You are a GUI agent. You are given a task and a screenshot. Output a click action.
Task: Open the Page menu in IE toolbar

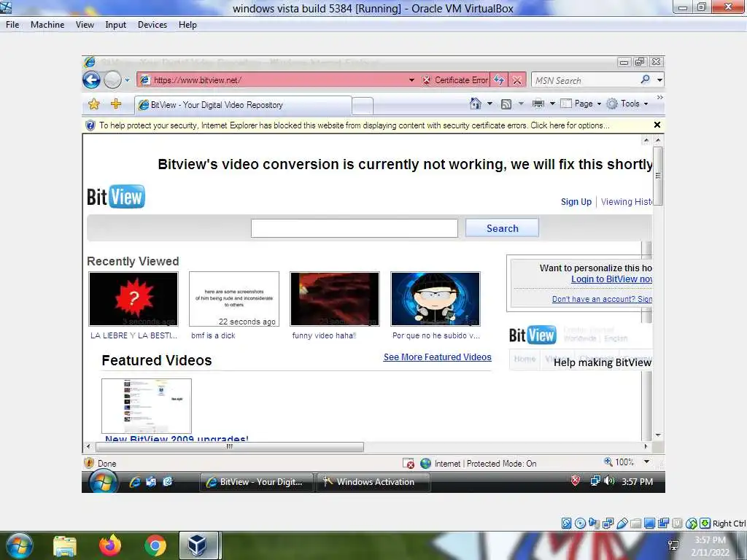tap(581, 104)
